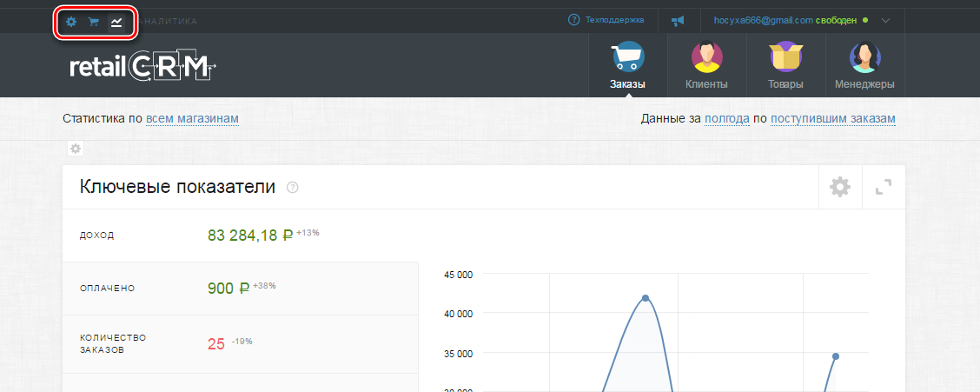
Task: Open the поступившим заказам filter selector
Action: click(832, 118)
